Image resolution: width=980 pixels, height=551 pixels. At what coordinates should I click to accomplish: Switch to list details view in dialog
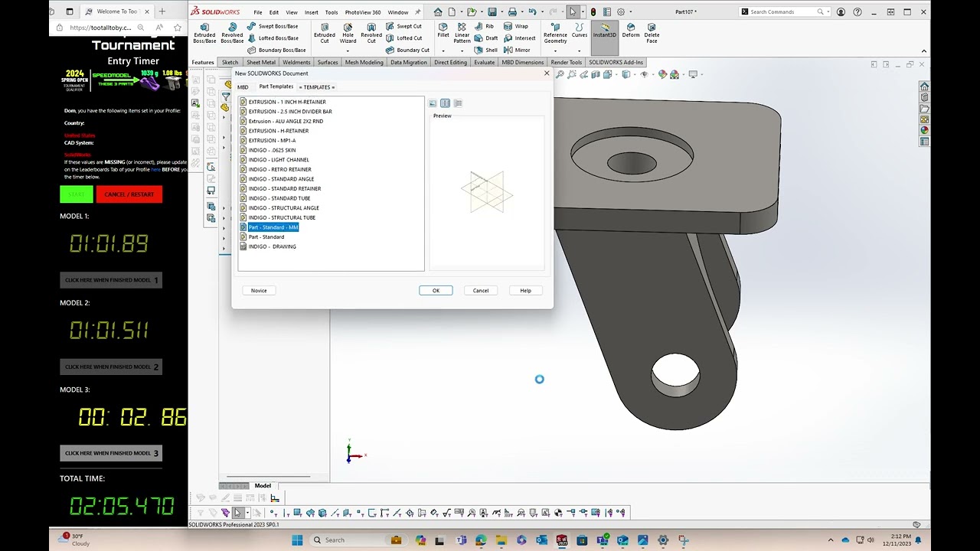pos(458,103)
